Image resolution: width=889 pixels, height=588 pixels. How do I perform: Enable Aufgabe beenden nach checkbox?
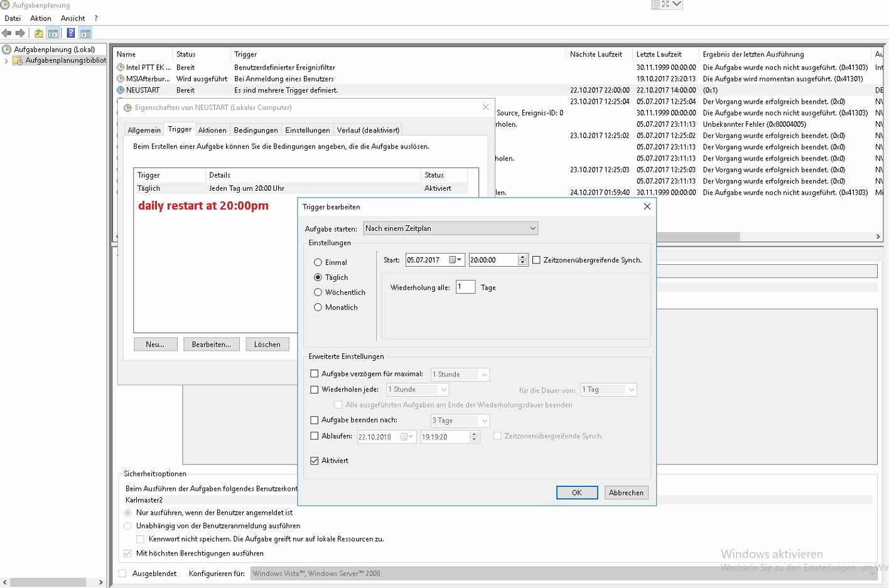pos(315,420)
